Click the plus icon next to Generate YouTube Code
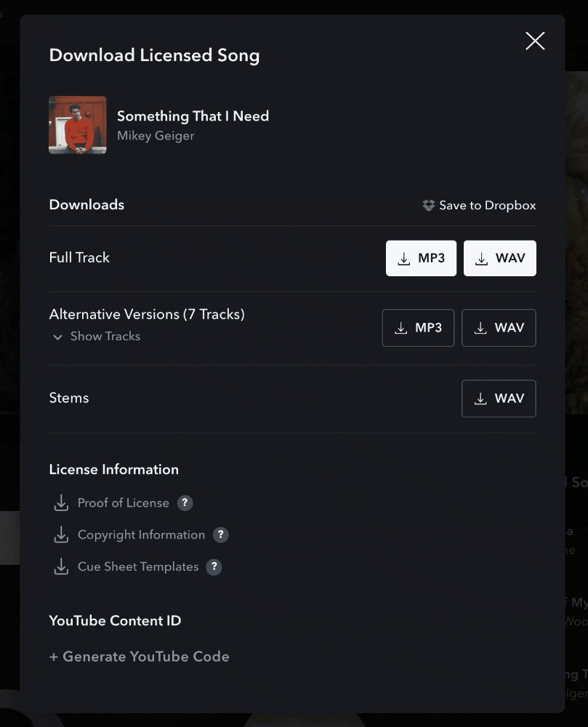The height and width of the screenshot is (727, 588). click(54, 656)
